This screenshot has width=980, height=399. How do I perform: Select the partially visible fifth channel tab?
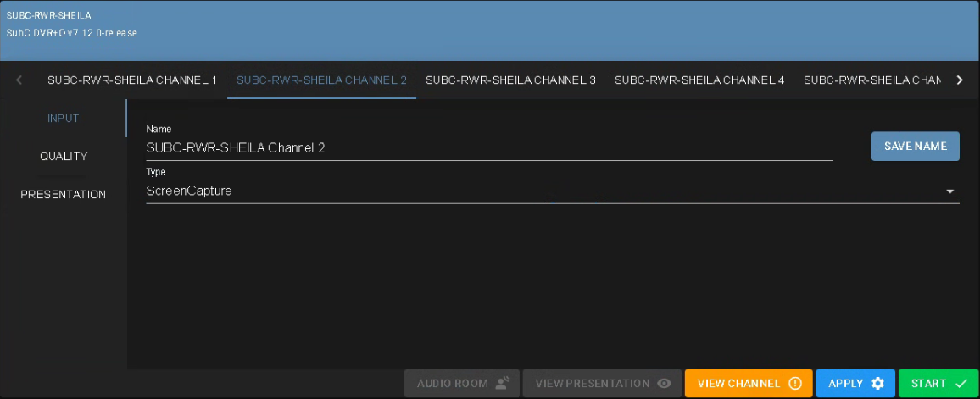[x=871, y=80]
